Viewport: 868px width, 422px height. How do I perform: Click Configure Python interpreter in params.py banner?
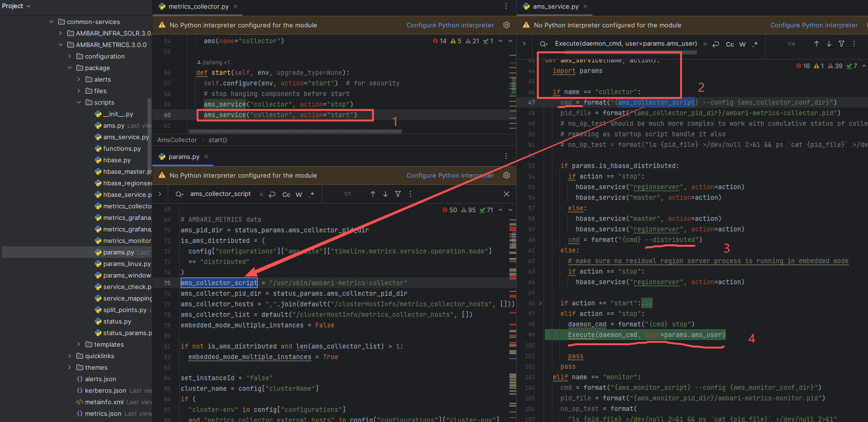[450, 175]
